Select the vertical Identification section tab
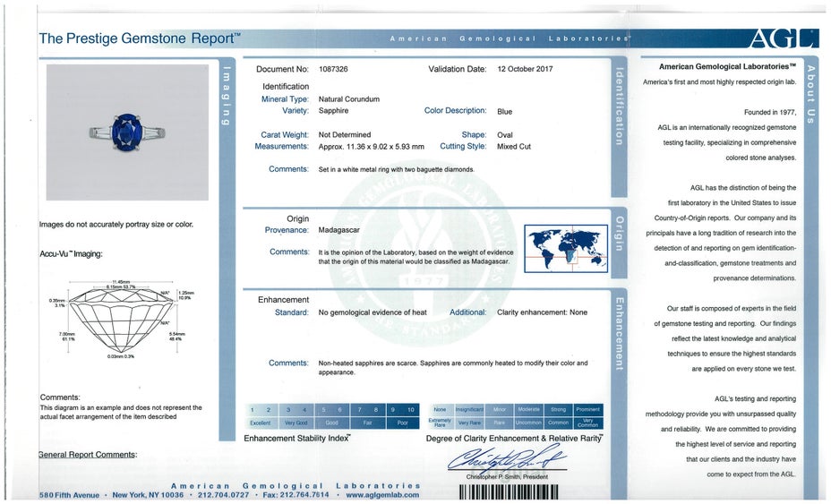 click(x=618, y=107)
